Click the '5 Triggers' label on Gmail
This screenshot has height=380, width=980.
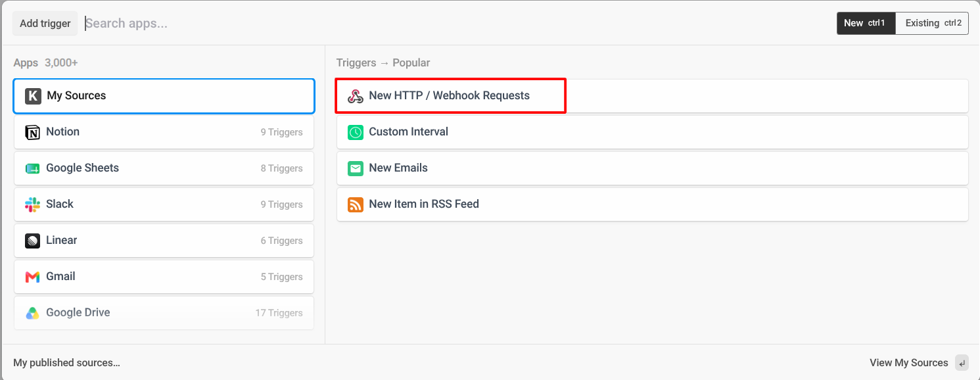(281, 277)
